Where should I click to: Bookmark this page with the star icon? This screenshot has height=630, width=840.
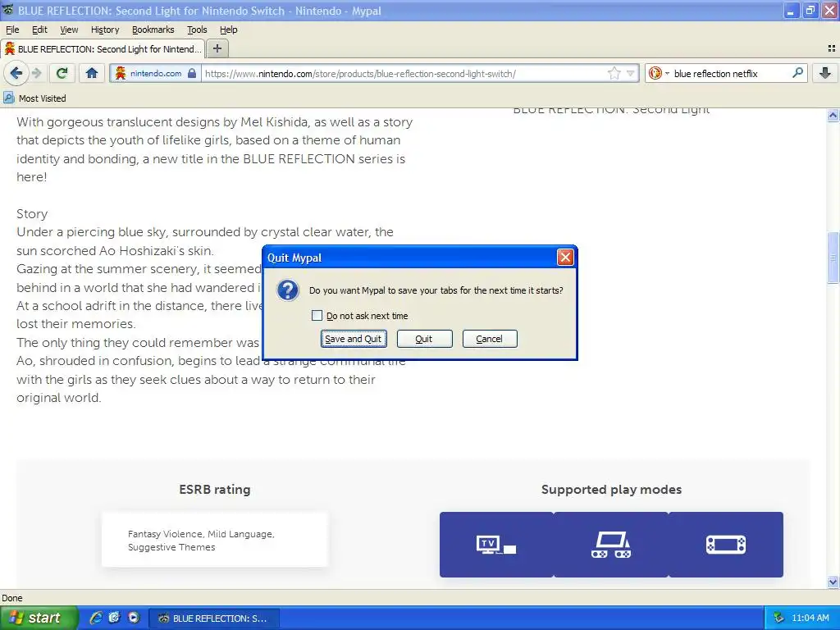614,73
